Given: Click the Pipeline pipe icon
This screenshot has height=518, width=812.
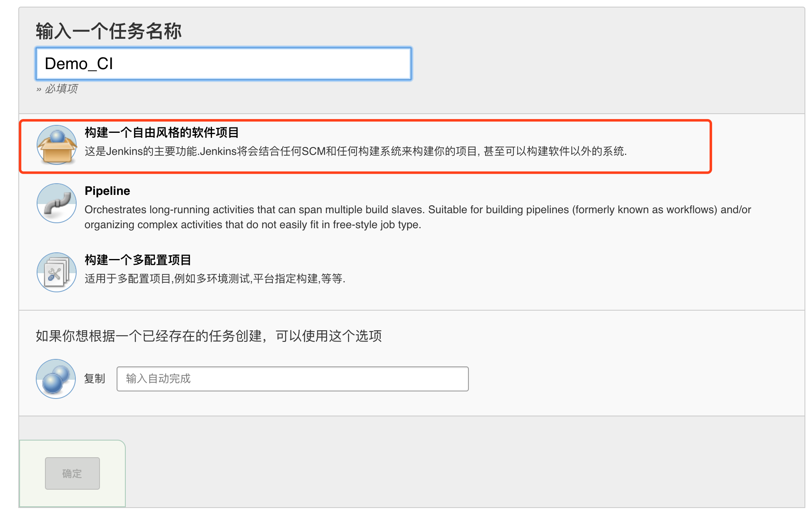Looking at the screenshot, I should [x=57, y=203].
